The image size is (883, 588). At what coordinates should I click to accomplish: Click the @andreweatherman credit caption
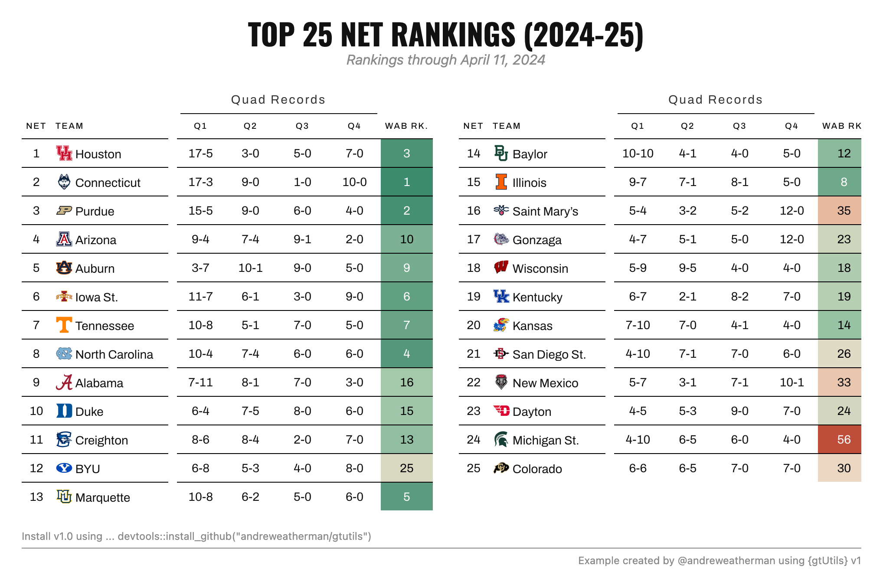pos(719,561)
